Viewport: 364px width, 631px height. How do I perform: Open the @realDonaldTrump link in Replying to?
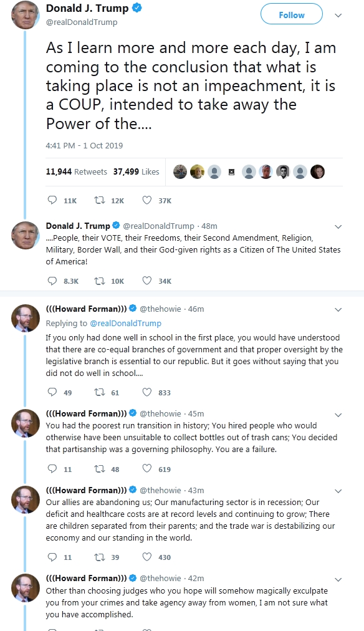click(125, 323)
